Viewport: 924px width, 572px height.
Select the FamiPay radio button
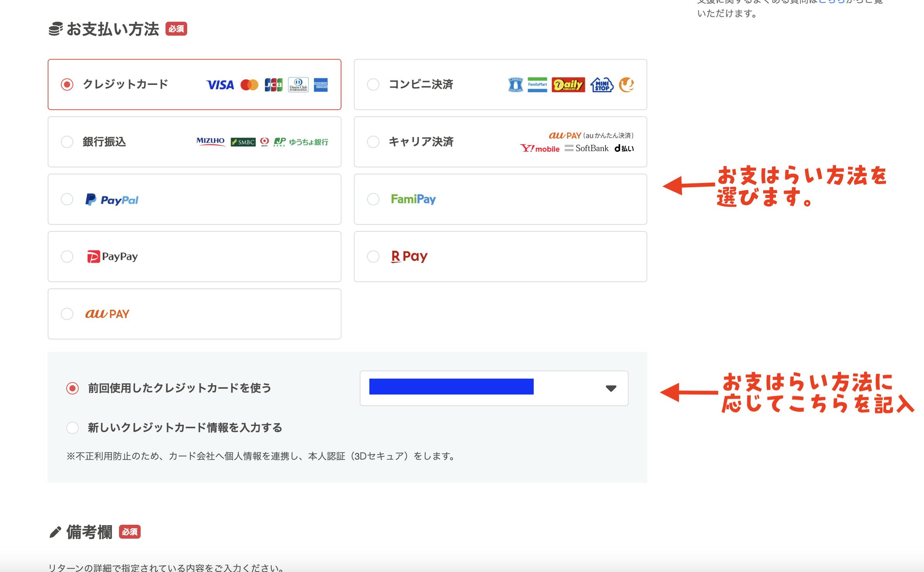coord(373,199)
